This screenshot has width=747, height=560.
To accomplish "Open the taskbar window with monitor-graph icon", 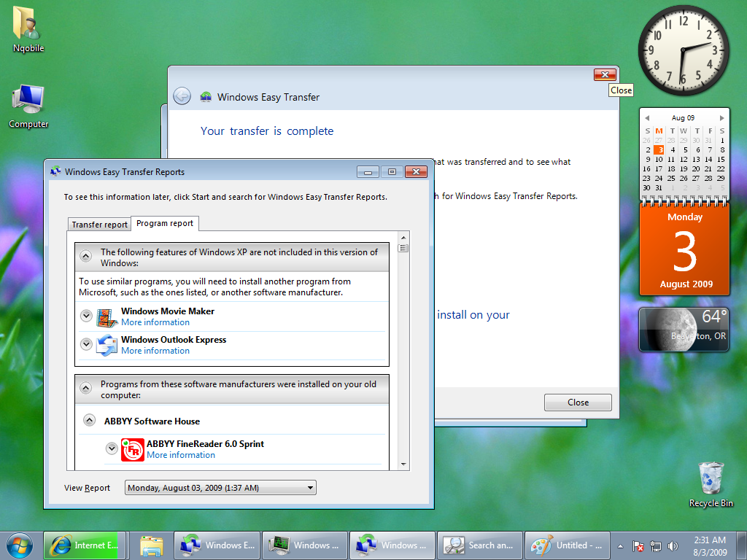I will coord(305,545).
